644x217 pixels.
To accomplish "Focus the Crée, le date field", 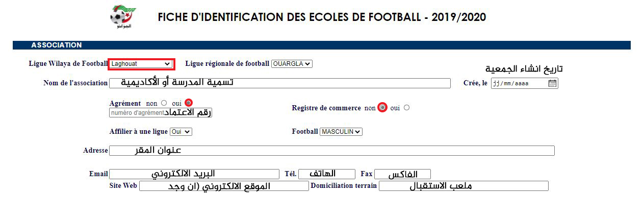I will [x=518, y=83].
